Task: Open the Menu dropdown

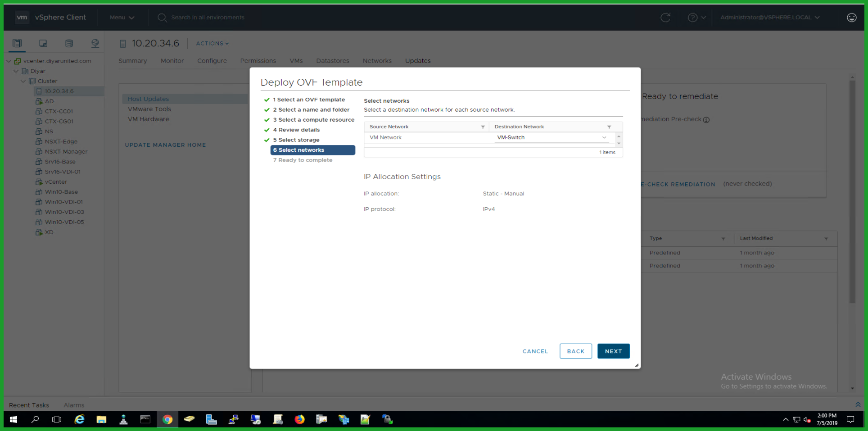Action: [x=122, y=18]
